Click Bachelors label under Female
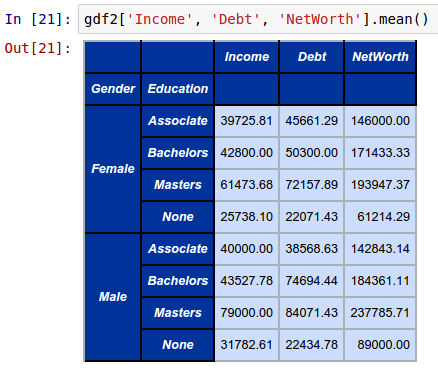This screenshot has width=438, height=372. tap(178, 153)
